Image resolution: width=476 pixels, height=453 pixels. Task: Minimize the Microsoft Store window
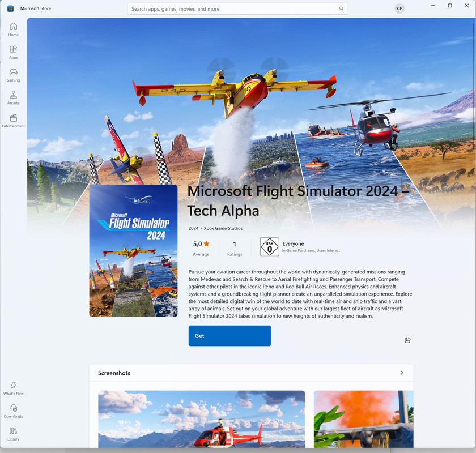coord(433,6)
